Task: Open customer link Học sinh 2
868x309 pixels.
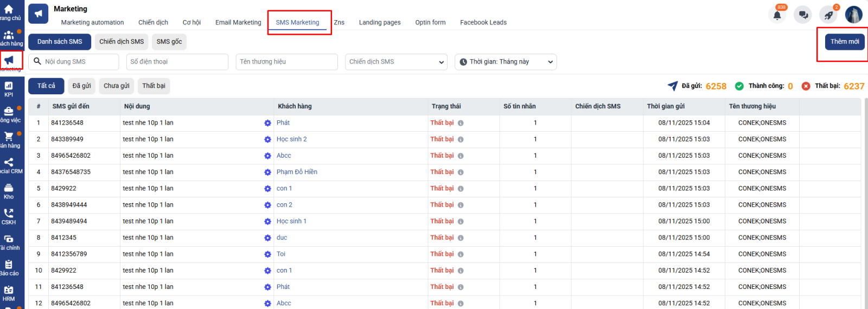Action: 291,139
